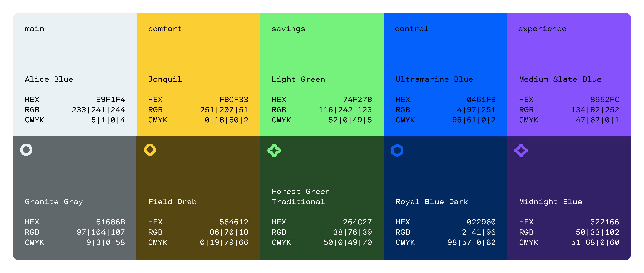Click the 'savings' category label
The height and width of the screenshot is (273, 644).
point(288,29)
